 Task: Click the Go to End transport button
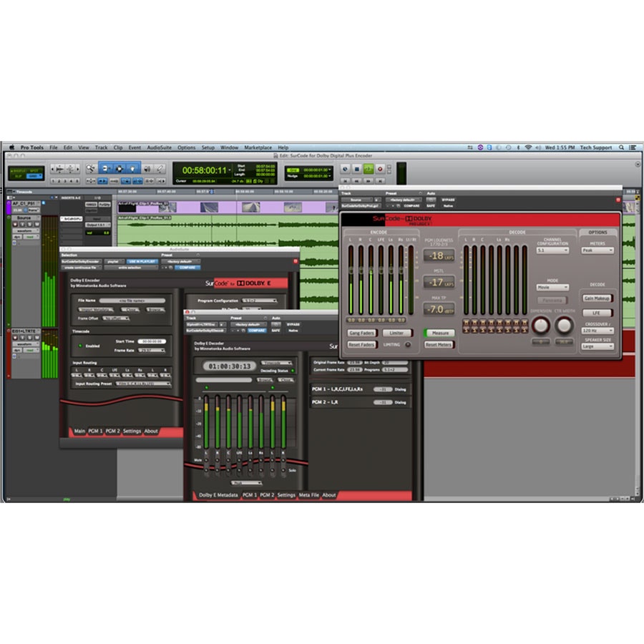[x=380, y=181]
